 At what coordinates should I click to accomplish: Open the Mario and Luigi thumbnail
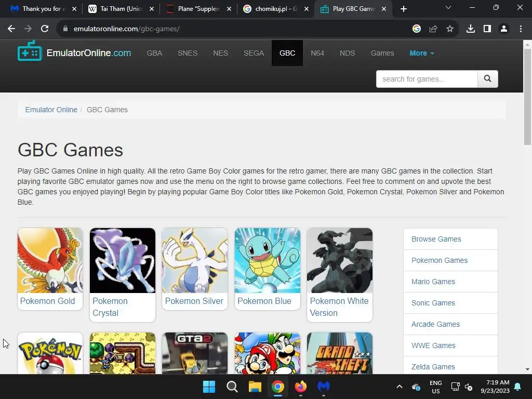tap(268, 353)
